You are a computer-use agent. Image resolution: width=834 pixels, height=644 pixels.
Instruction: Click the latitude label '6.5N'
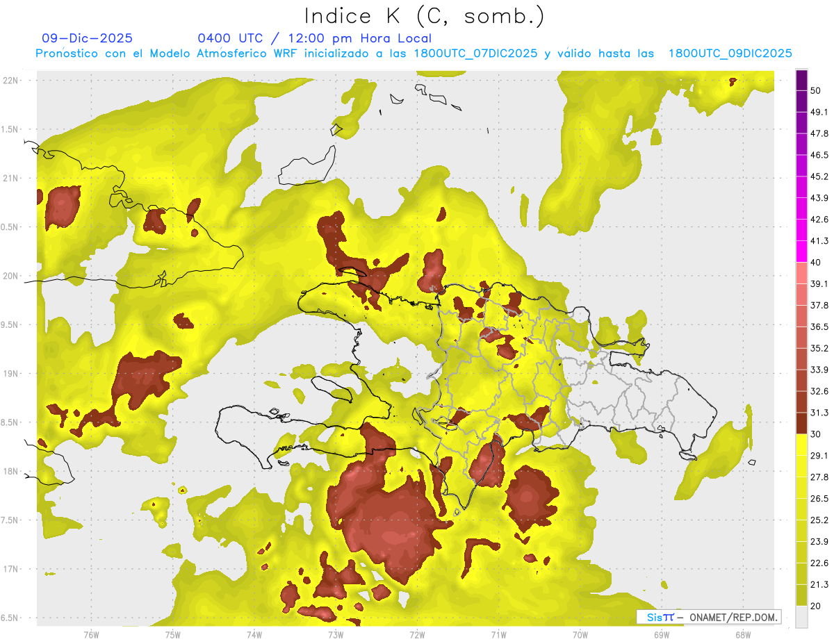point(10,618)
